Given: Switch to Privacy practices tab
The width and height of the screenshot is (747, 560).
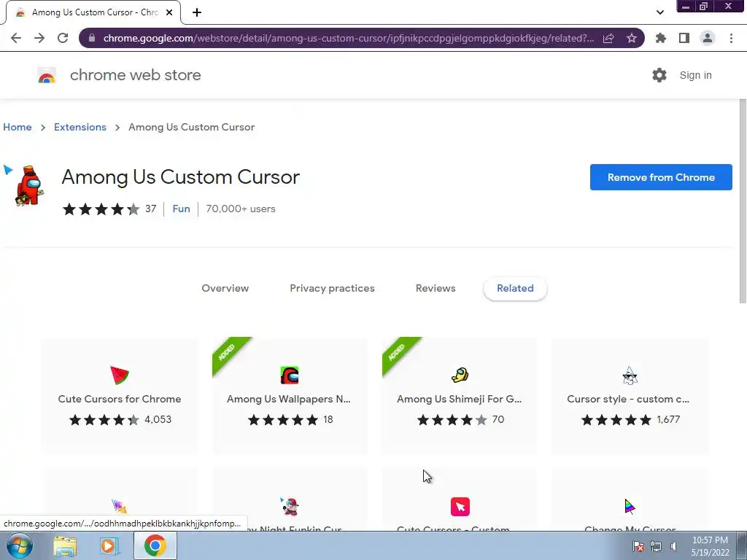Looking at the screenshot, I should [332, 288].
